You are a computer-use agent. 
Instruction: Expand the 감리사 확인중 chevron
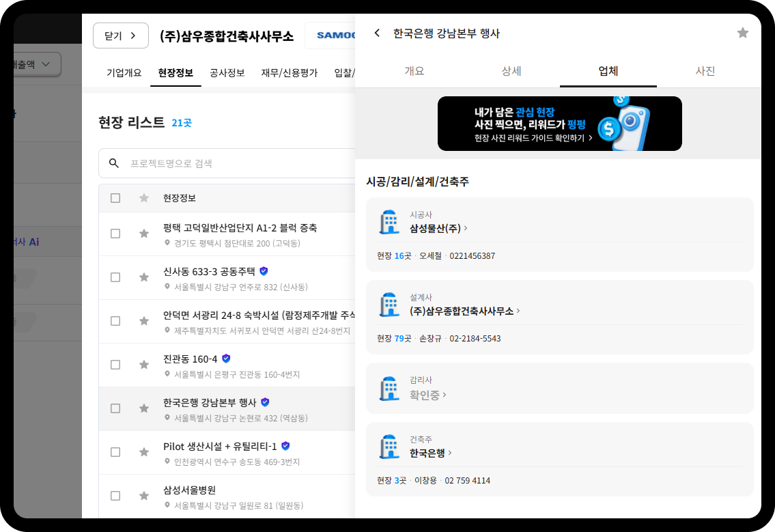pyautogui.click(x=445, y=395)
